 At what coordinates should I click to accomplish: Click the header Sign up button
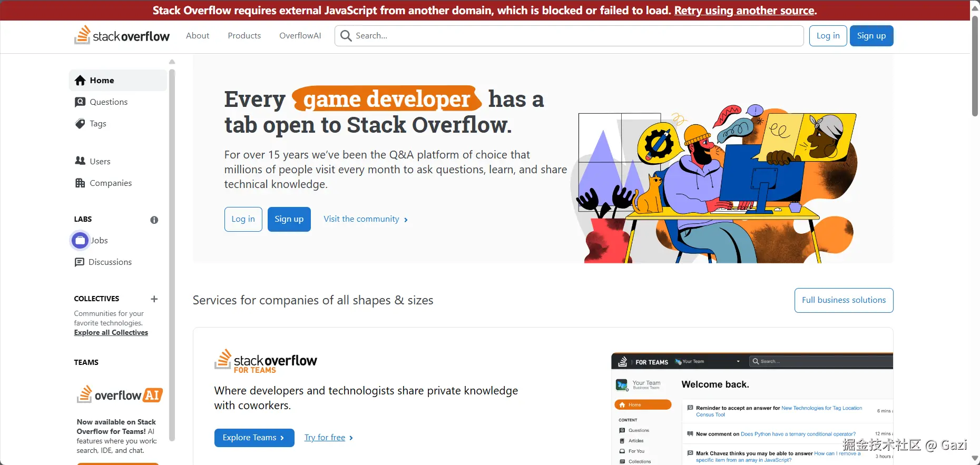pos(871,36)
